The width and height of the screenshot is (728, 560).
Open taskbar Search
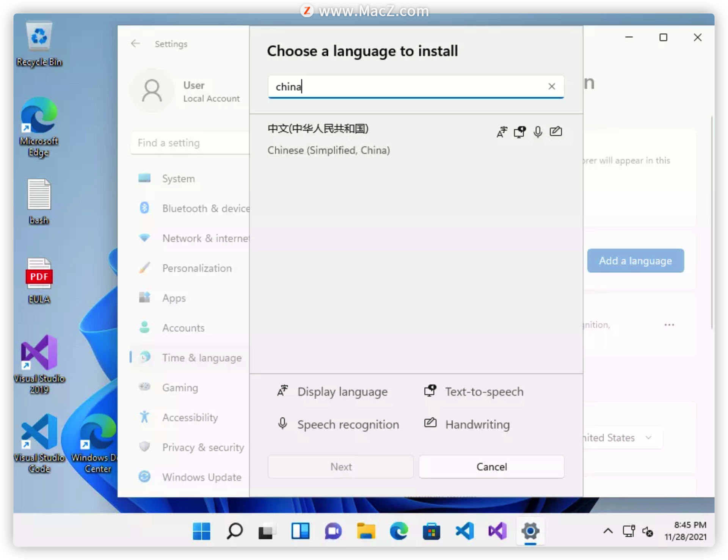[234, 530]
